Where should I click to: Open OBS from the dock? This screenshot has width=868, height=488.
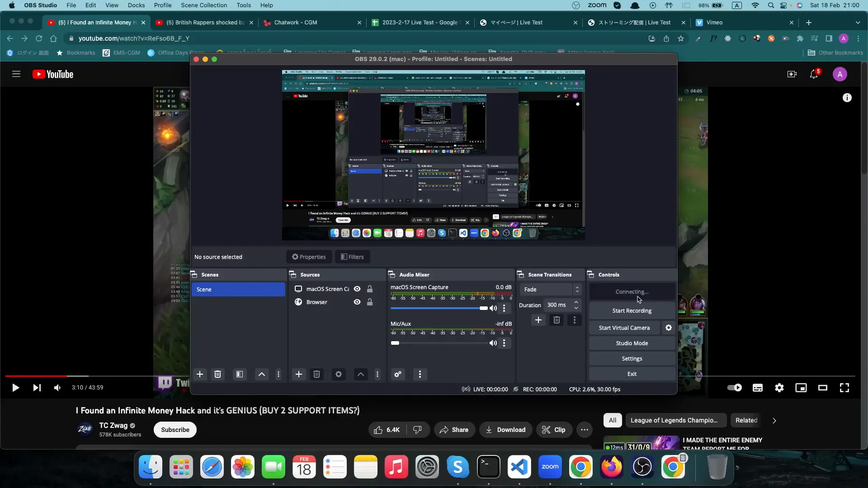tap(642, 467)
